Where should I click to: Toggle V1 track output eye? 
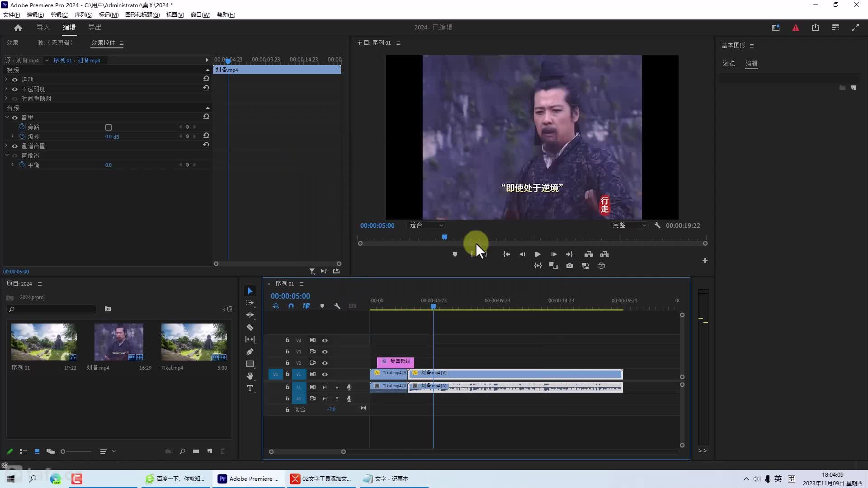(325, 374)
